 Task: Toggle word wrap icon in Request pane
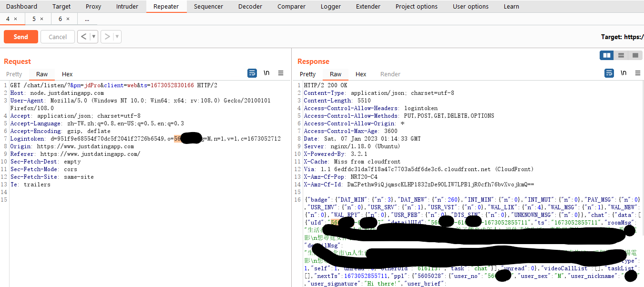[x=252, y=73]
